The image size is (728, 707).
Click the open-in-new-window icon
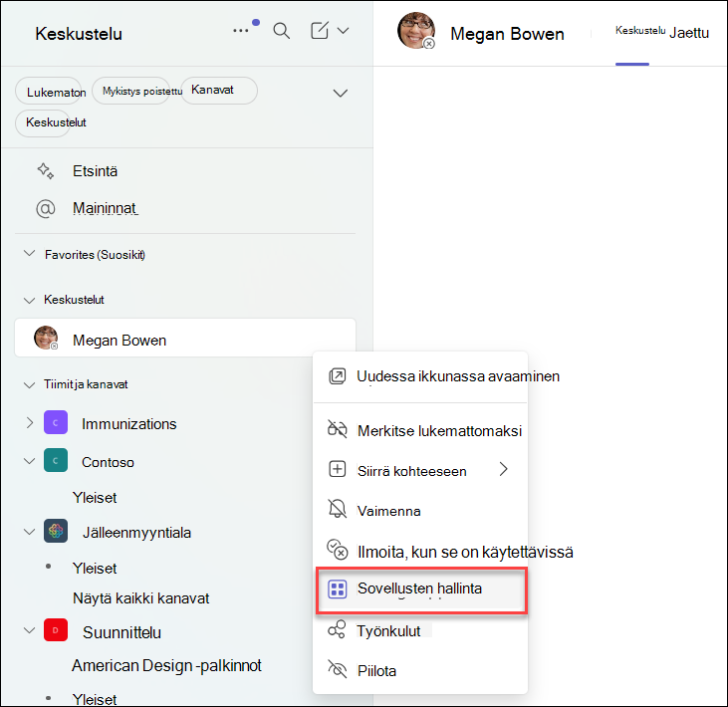coord(337,376)
